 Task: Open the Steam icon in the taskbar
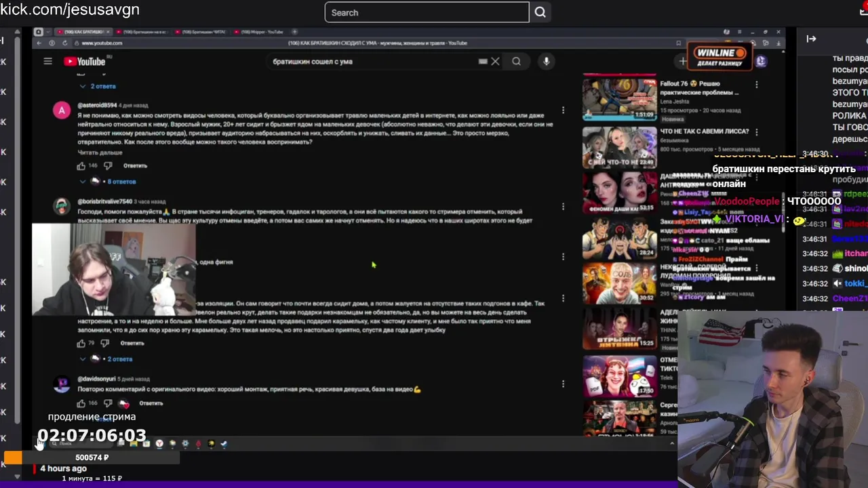coord(224,444)
